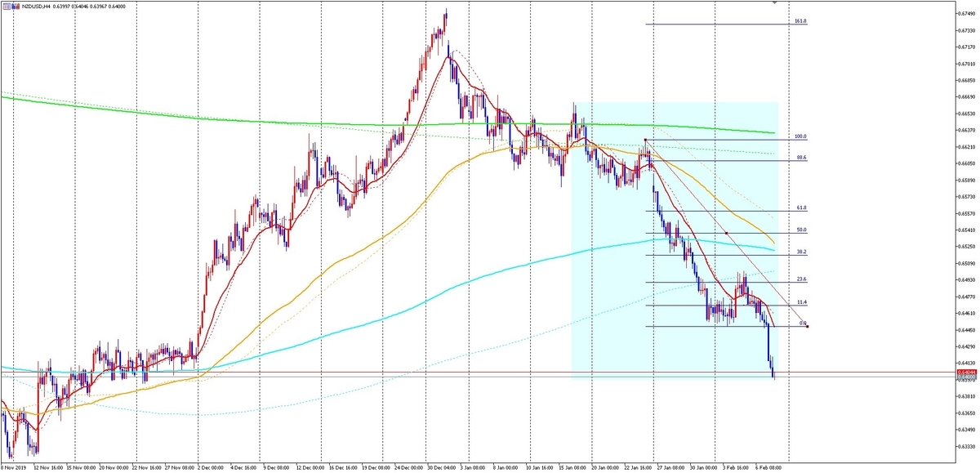This screenshot has height=473, width=980.
Task: Click the grid-style icon beside NZDUSD title
Action: coord(7,7)
